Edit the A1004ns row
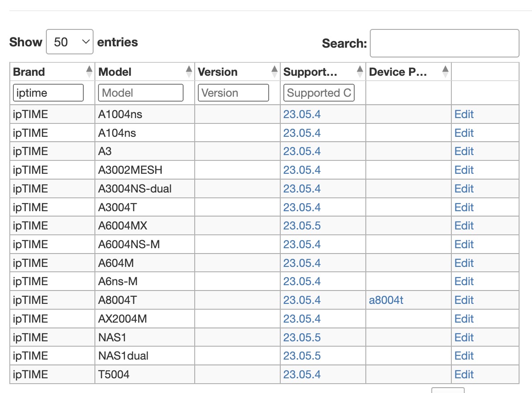Image resolution: width=532 pixels, height=393 pixels. [x=464, y=115]
